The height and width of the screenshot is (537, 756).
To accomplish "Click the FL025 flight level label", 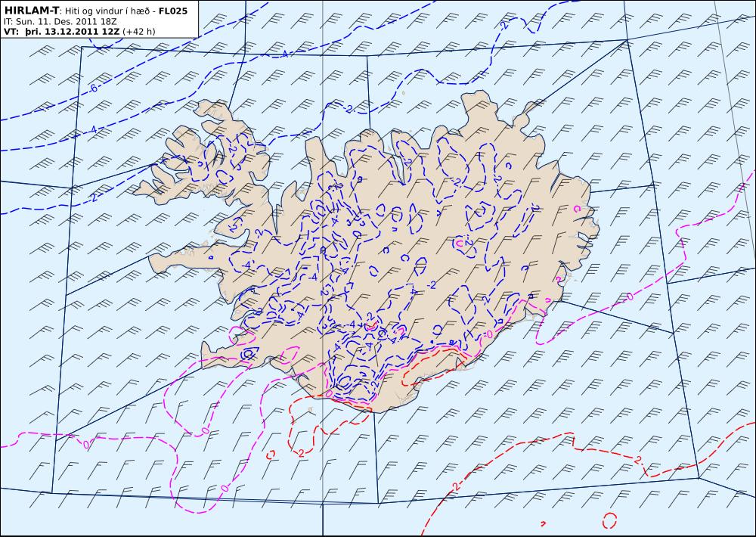I will (172, 11).
